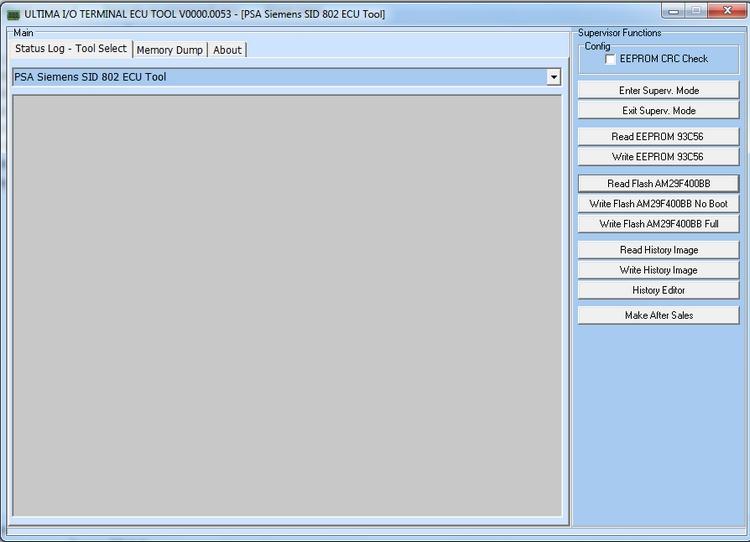This screenshot has width=750, height=542.
Task: Click Write EEPROM 93C56 button
Action: [659, 157]
